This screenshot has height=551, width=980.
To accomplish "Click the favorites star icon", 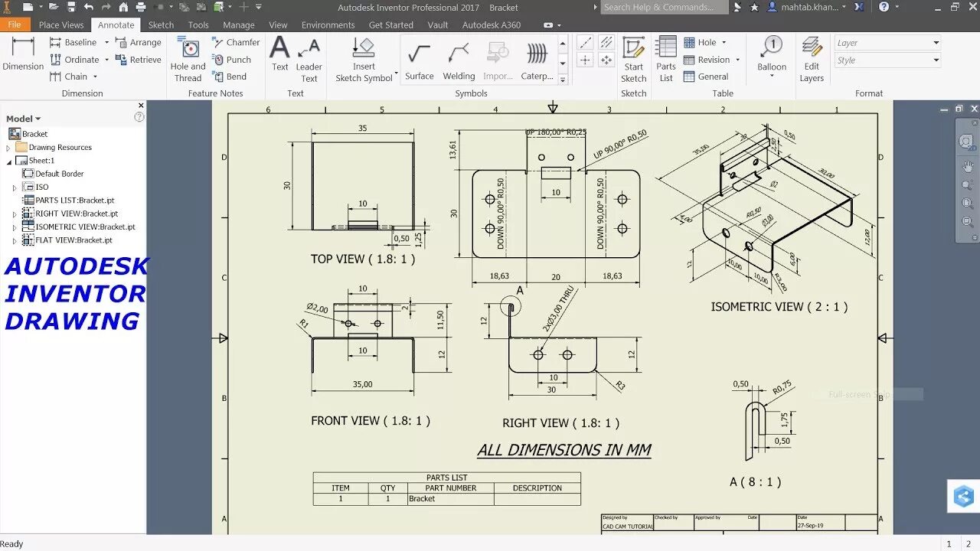I will (x=754, y=7).
